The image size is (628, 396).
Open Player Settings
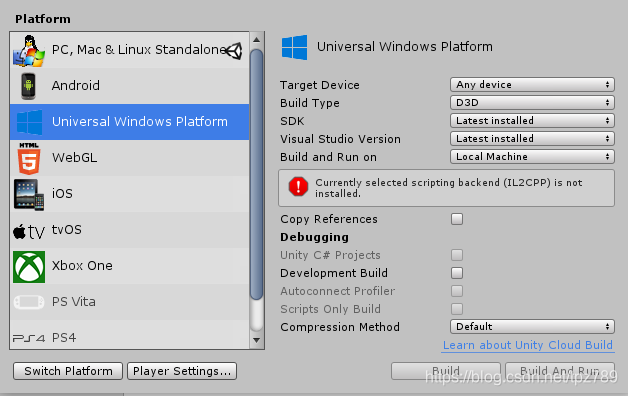[182, 371]
